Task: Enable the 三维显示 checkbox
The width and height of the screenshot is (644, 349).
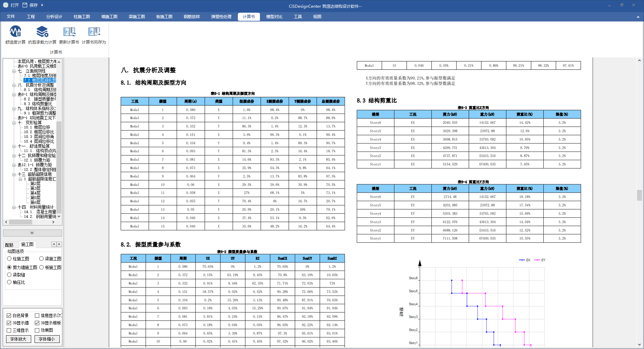Action: point(9,330)
